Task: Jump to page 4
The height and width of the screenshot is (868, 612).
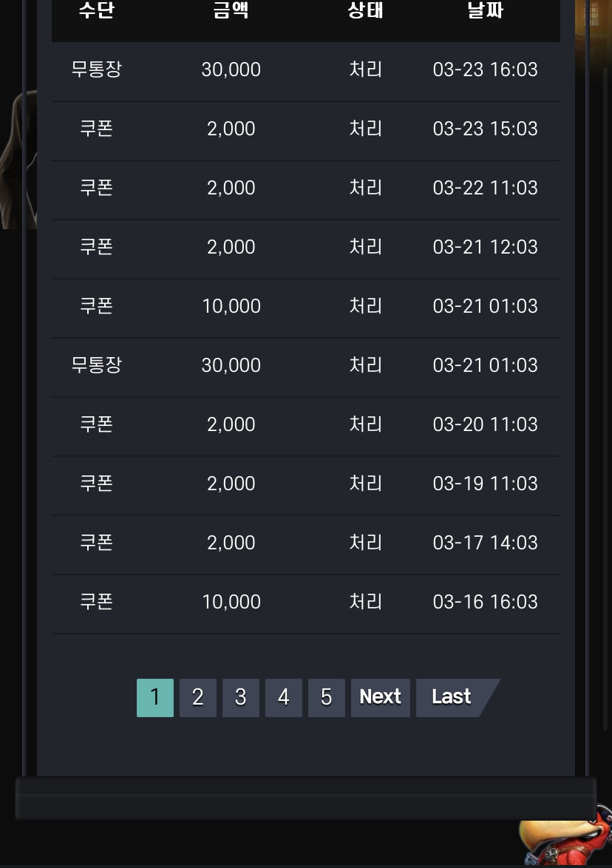Action: tap(283, 697)
